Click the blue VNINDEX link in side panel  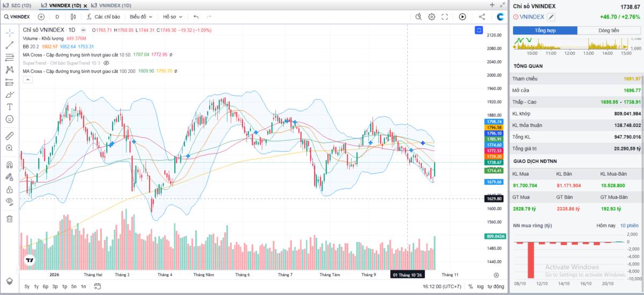tap(532, 17)
